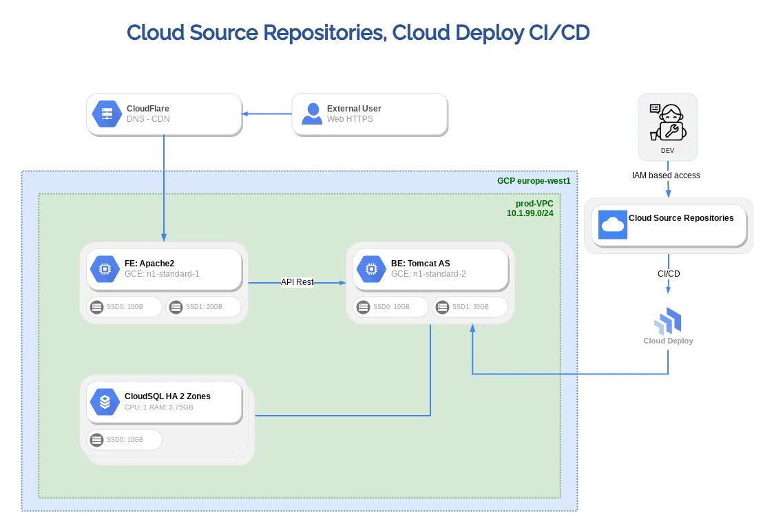Select the IAM based access label
This screenshot has height=532, width=774.
pos(666,175)
